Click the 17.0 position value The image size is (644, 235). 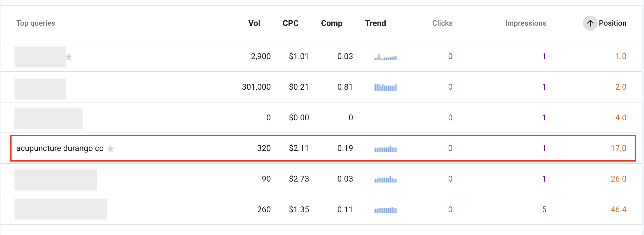tap(618, 148)
